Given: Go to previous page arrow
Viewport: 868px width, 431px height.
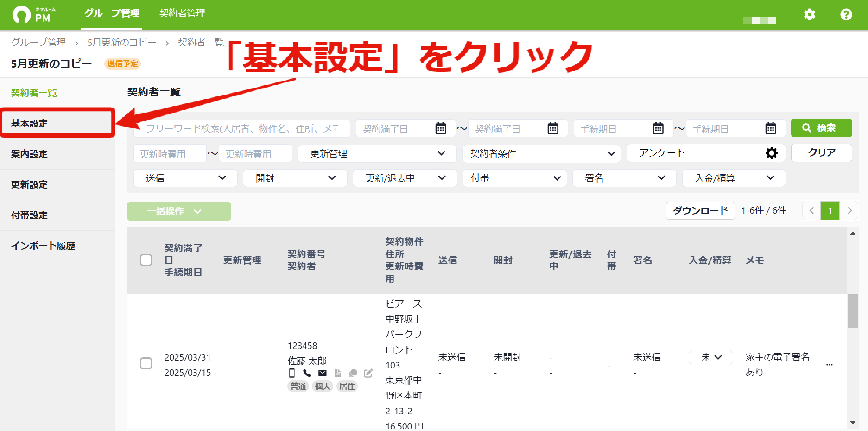Looking at the screenshot, I should (x=811, y=210).
